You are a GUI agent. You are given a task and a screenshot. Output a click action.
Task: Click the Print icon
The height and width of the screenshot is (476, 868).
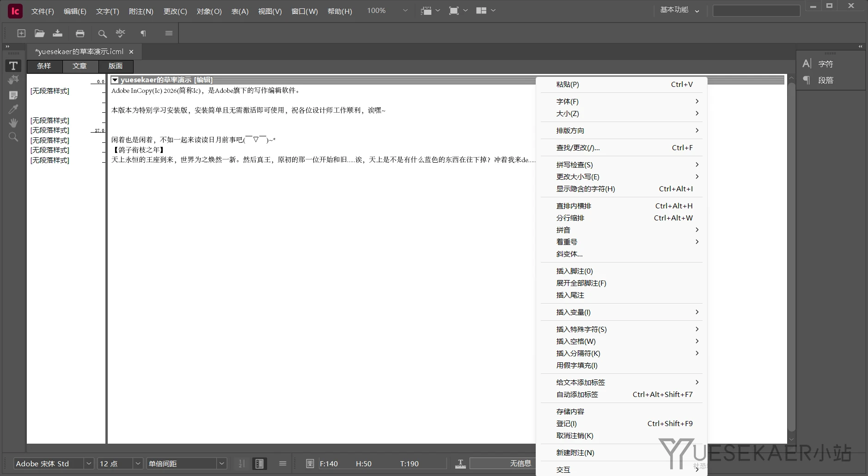pyautogui.click(x=80, y=33)
